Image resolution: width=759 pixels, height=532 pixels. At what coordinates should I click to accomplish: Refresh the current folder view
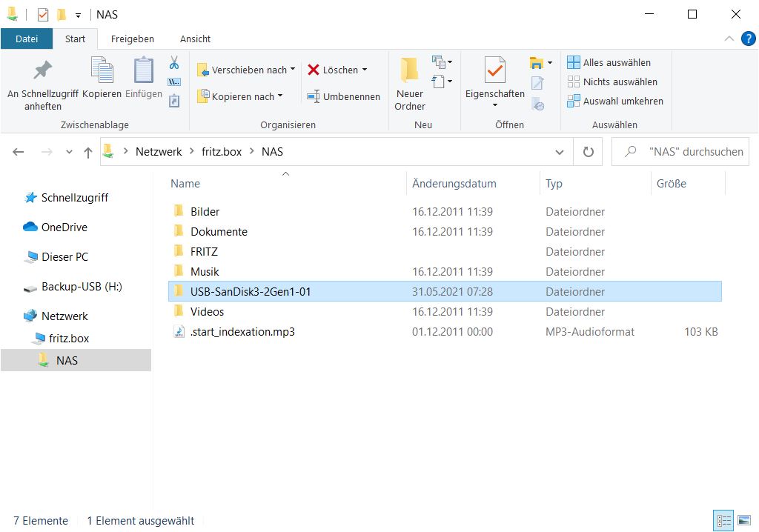[588, 152]
